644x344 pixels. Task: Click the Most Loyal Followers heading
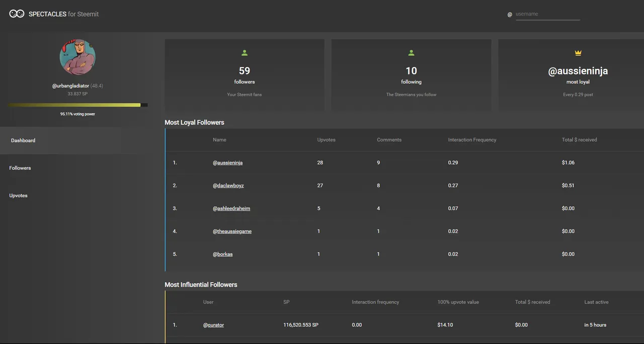194,122
